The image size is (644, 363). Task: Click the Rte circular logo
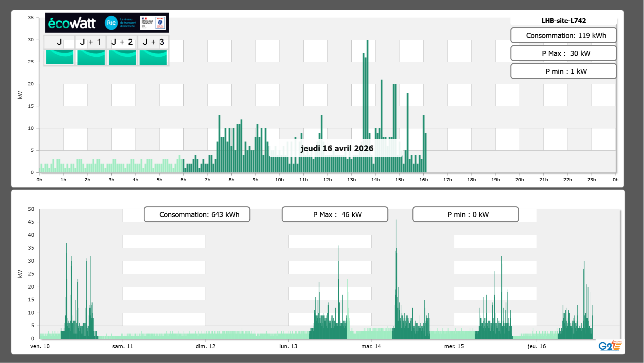tap(111, 23)
